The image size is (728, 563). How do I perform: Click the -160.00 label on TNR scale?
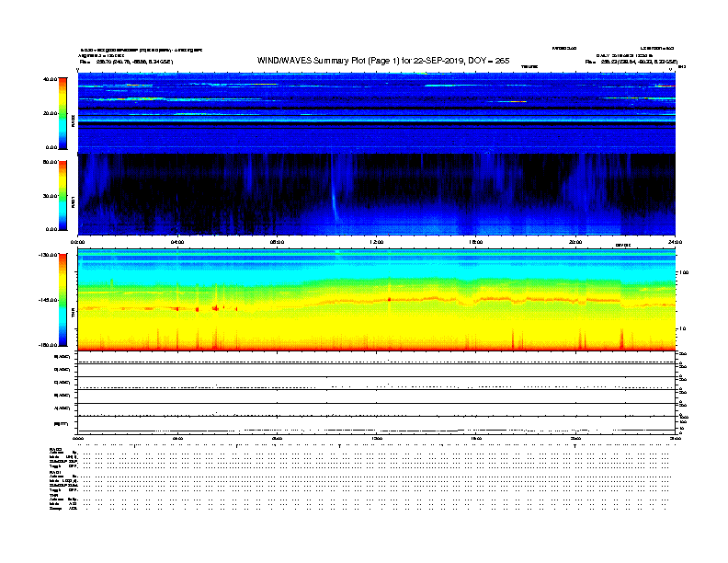tap(49, 345)
